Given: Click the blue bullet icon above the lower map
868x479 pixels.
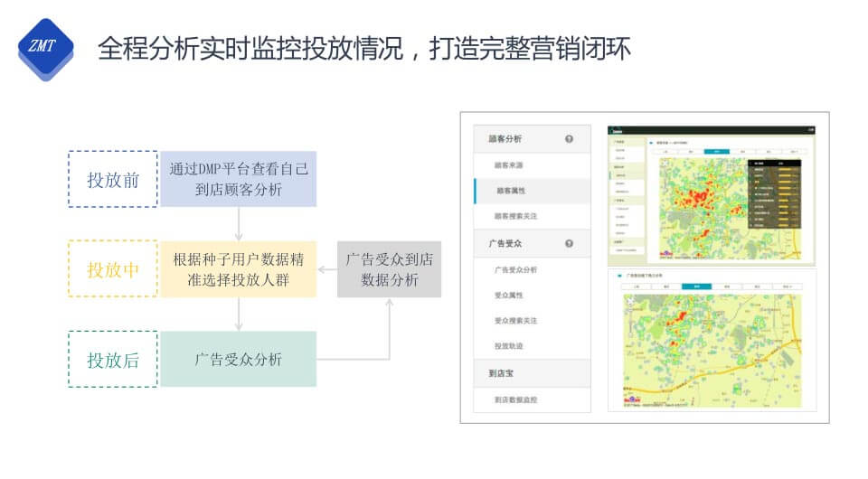Looking at the screenshot, I should point(618,274).
